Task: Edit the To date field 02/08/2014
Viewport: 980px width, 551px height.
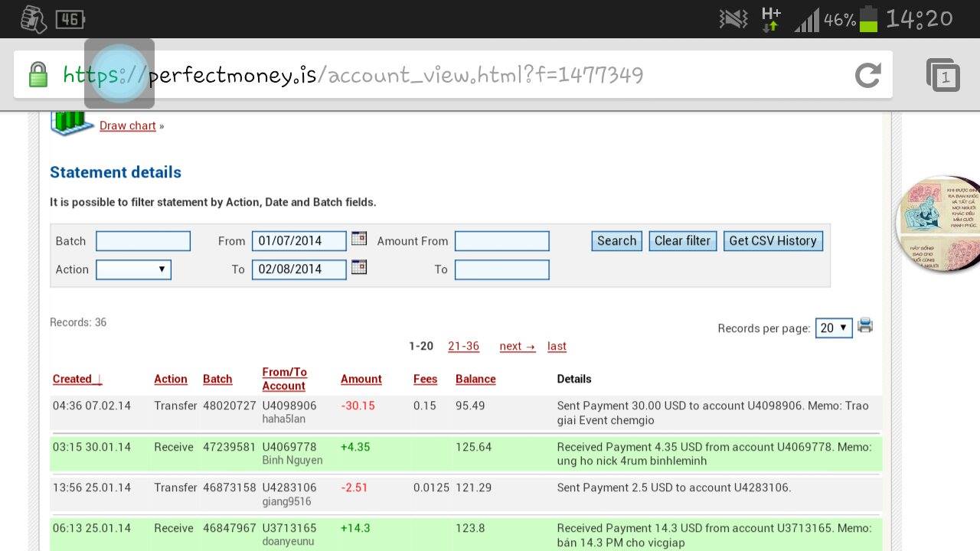Action: (299, 269)
